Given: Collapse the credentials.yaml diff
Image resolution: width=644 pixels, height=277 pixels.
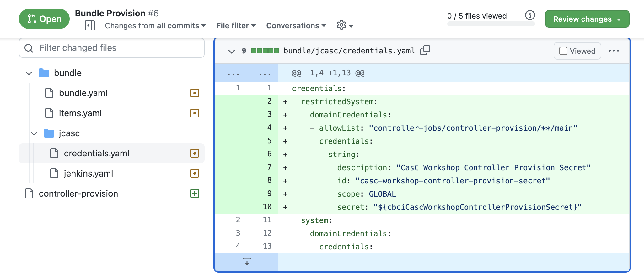Looking at the screenshot, I should (231, 51).
